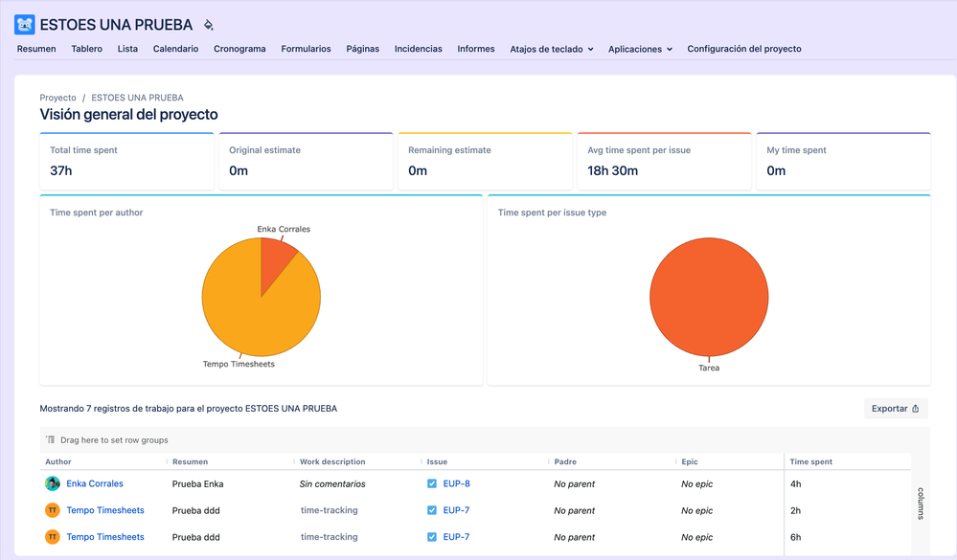Switch to the Tablero tab

coord(86,49)
